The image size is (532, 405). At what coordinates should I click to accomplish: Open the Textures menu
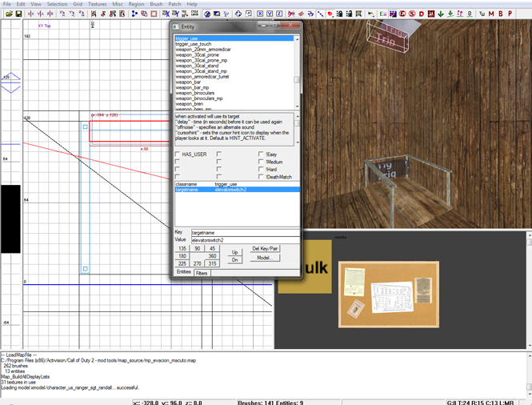(x=98, y=4)
